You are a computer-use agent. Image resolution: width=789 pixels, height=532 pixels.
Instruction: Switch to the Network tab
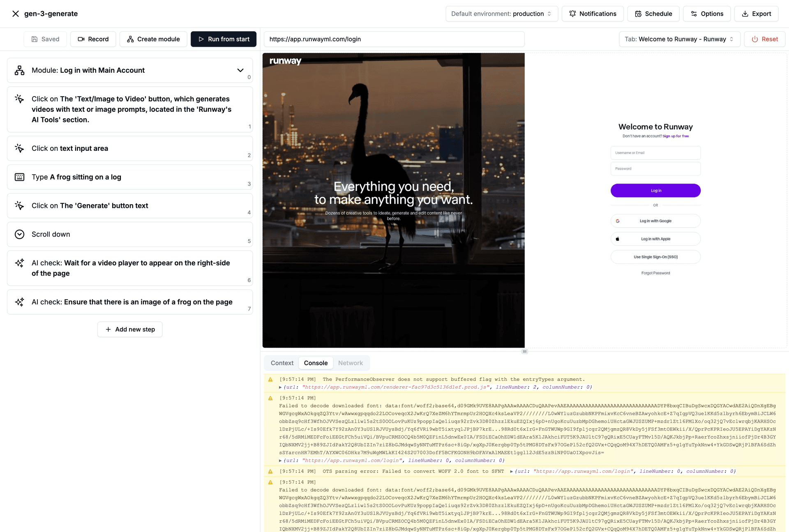[350, 363]
